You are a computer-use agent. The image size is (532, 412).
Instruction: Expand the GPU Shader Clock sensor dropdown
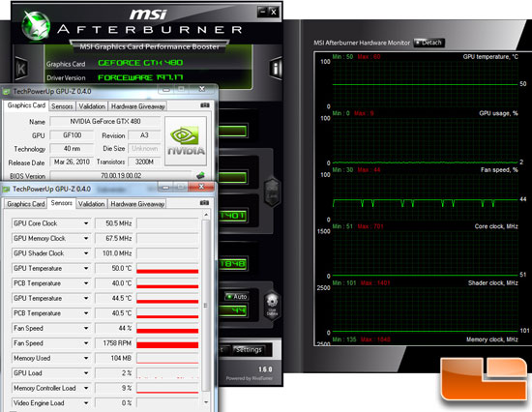click(x=86, y=253)
